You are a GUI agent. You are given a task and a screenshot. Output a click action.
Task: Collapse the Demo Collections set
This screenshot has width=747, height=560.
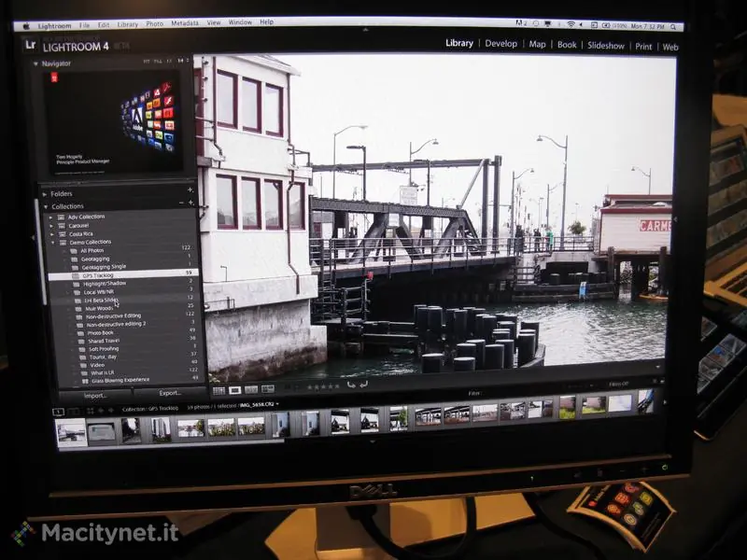pyautogui.click(x=52, y=243)
